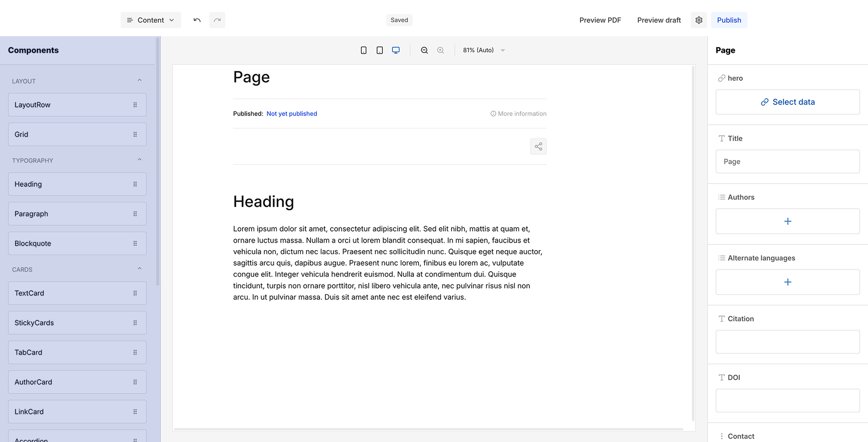Select the Paragraph component
This screenshot has height=442, width=868.
(x=77, y=214)
